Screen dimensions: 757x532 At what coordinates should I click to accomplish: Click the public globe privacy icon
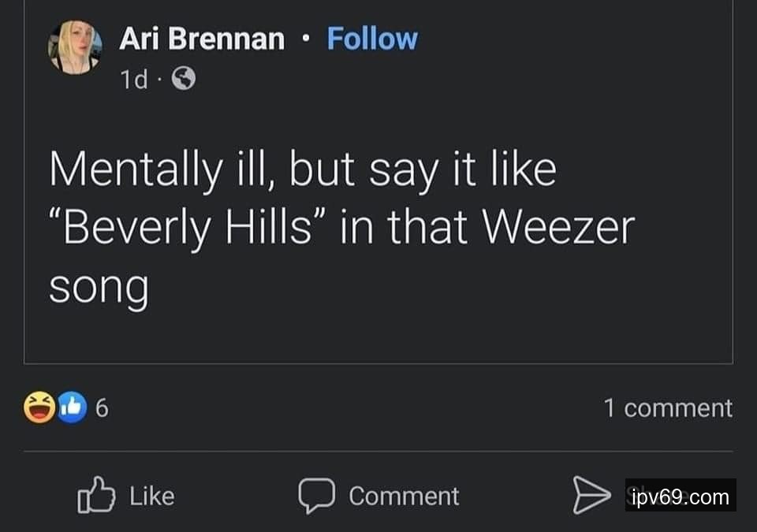[183, 79]
